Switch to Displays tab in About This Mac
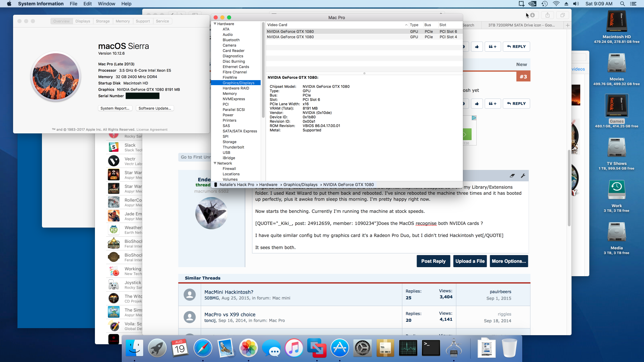The height and width of the screenshot is (362, 644). point(83,21)
